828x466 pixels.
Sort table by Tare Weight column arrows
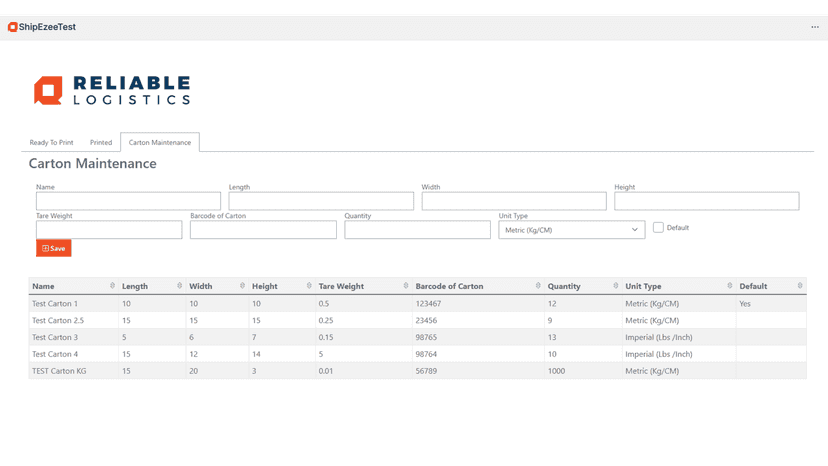coord(406,286)
